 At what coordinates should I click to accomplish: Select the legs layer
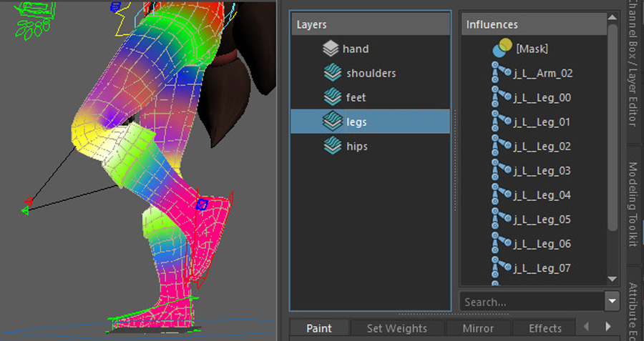356,122
